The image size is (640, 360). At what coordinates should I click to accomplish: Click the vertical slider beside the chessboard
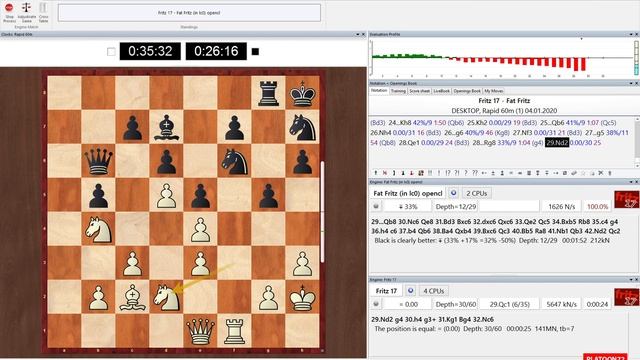point(322,211)
